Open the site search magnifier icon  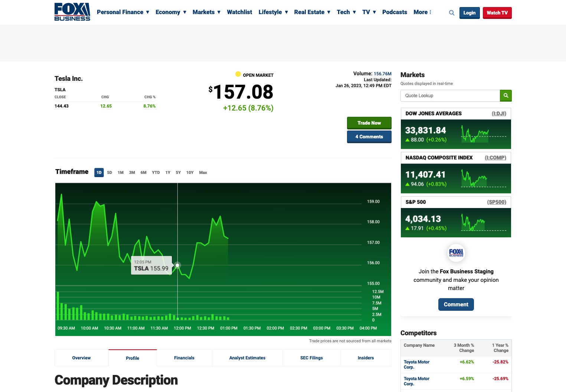pyautogui.click(x=451, y=13)
